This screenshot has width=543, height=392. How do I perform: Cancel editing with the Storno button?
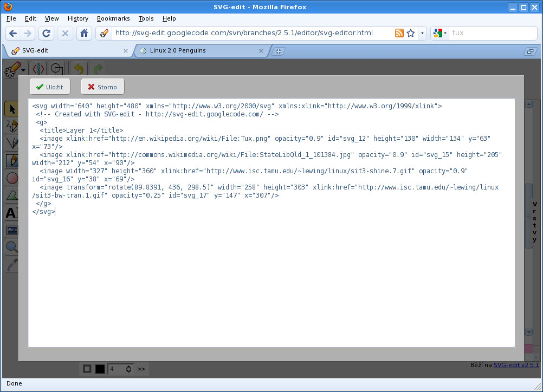102,87
